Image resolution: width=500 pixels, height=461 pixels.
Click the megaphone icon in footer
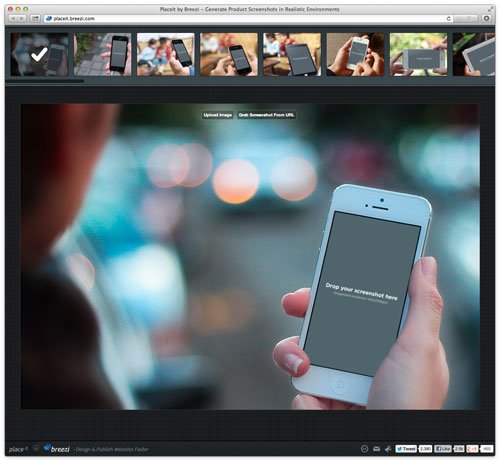click(388, 449)
